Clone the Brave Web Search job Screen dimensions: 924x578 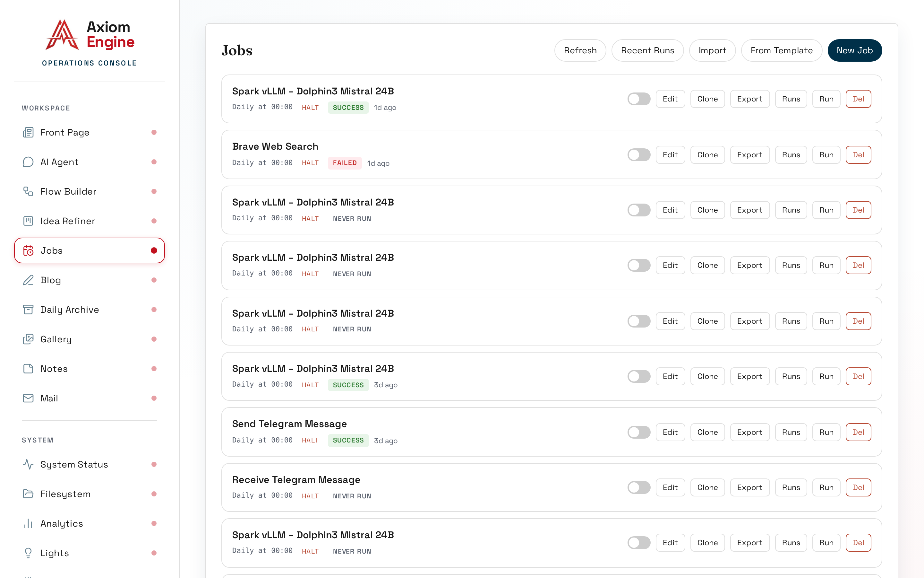(707, 155)
